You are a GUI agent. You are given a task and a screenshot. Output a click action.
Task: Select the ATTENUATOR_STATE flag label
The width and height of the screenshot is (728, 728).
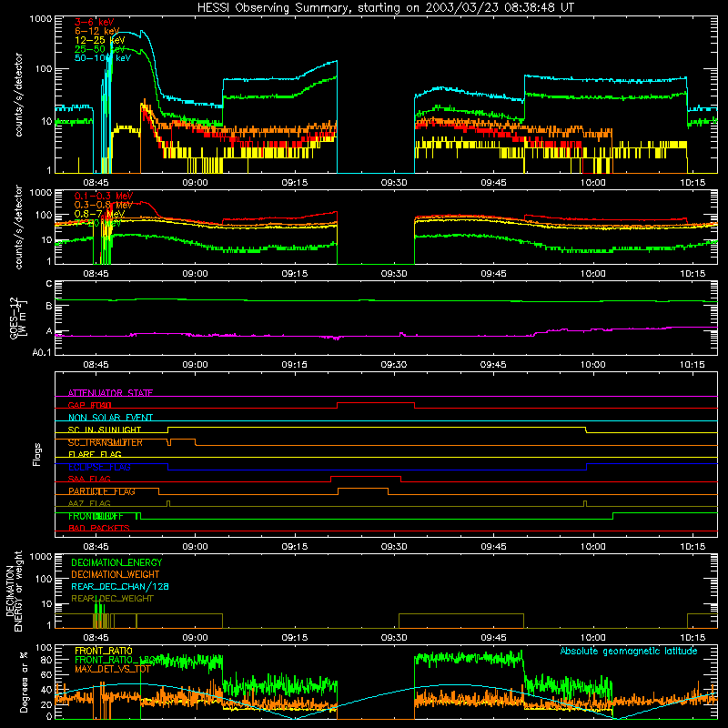[x=110, y=393]
